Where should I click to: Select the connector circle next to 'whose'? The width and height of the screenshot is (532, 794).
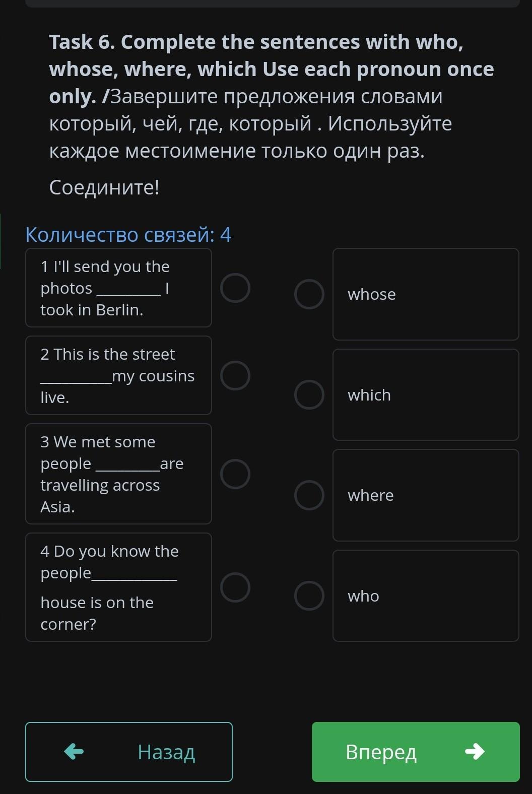tap(309, 294)
